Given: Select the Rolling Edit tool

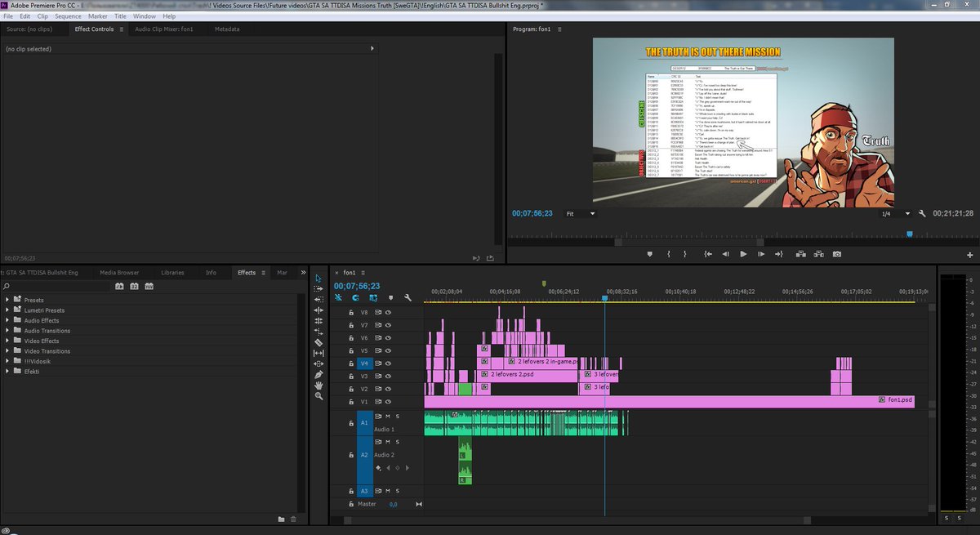Looking at the screenshot, I should pos(319,310).
